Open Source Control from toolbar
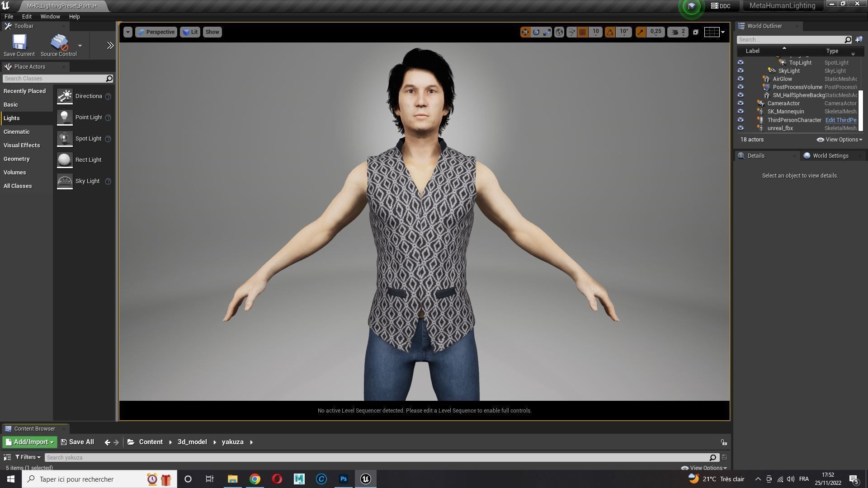This screenshot has width=868, height=488. tap(59, 42)
